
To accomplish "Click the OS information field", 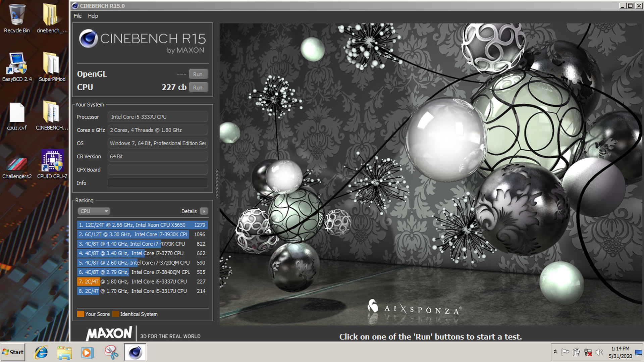I will [x=158, y=143].
